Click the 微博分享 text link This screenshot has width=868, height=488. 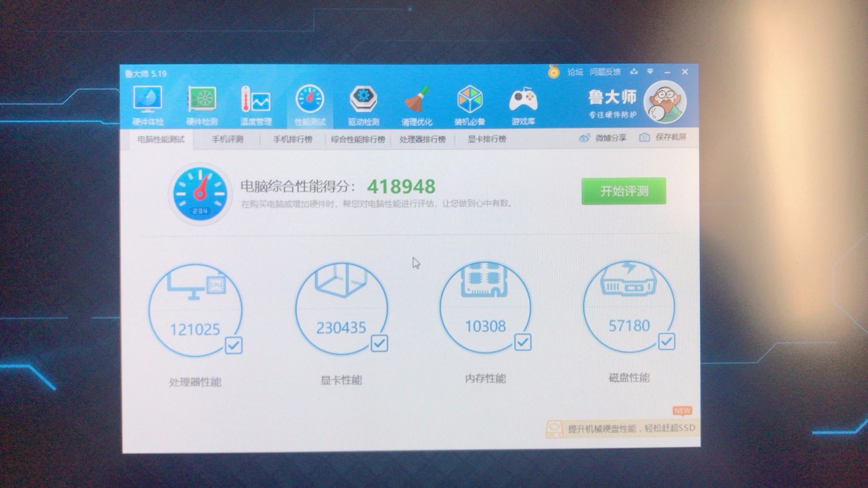611,138
